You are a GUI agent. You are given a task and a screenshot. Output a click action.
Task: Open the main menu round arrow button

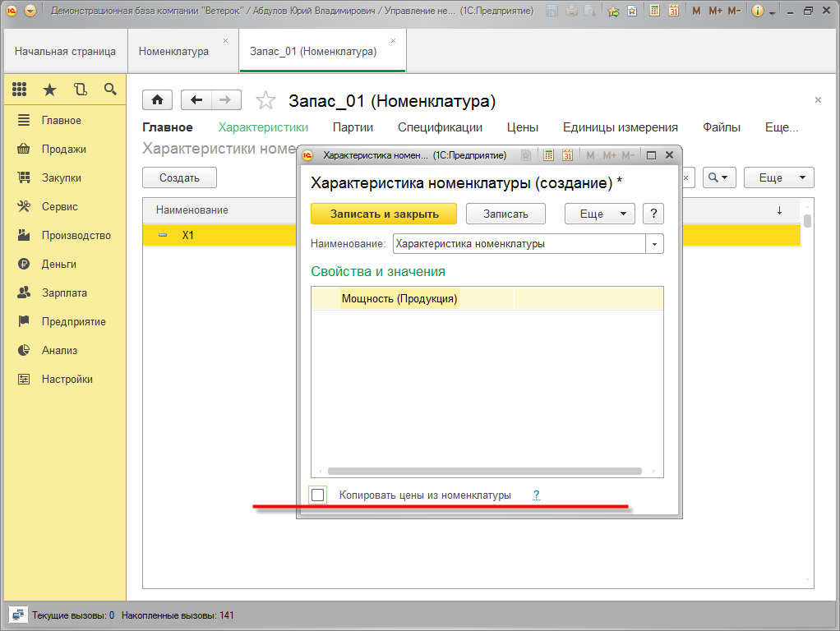tap(30, 11)
